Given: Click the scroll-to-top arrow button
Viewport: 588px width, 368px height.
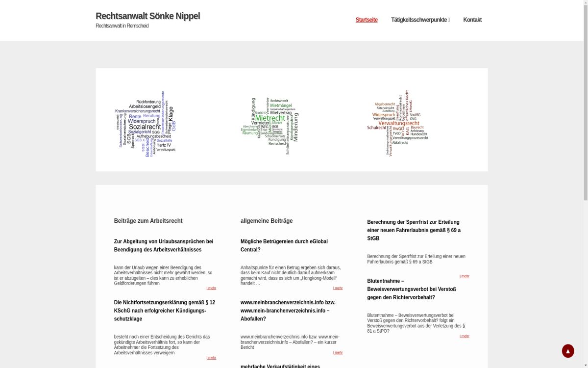Looking at the screenshot, I should point(567,351).
